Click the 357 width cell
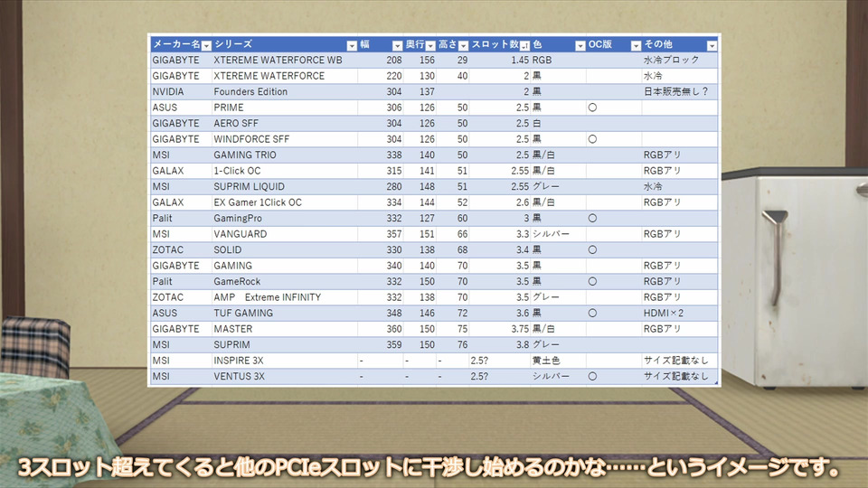 tap(381, 234)
